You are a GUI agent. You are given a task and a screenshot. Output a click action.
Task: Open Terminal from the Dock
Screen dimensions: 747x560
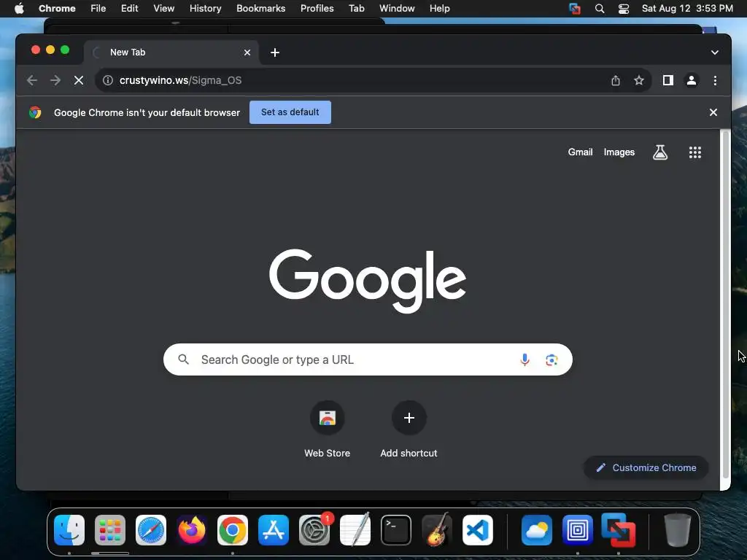pos(396,530)
